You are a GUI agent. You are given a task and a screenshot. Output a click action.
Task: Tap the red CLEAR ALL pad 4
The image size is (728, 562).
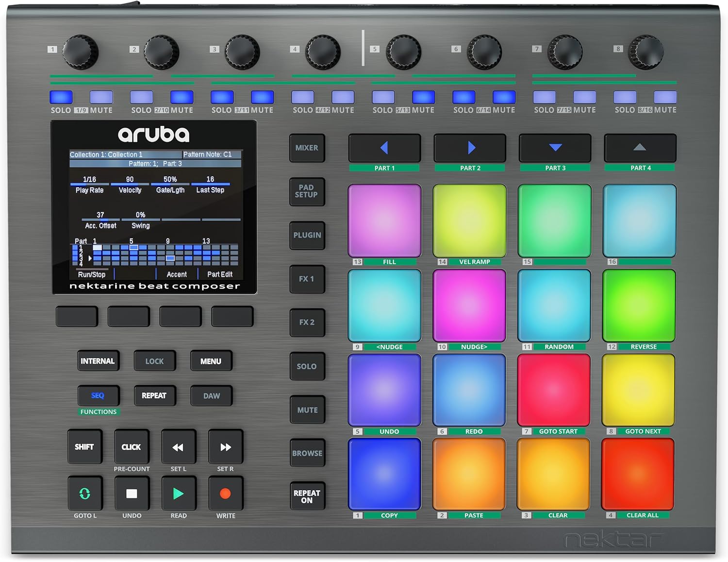tap(638, 474)
